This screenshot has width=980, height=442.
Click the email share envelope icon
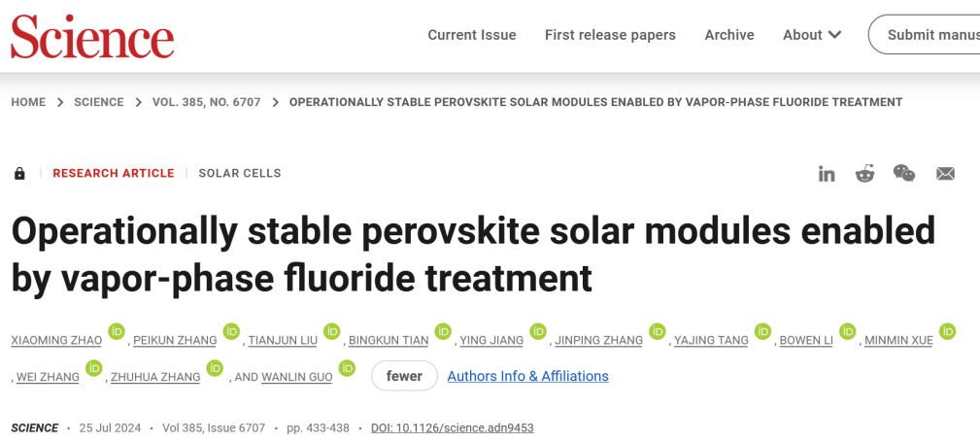coord(945,174)
